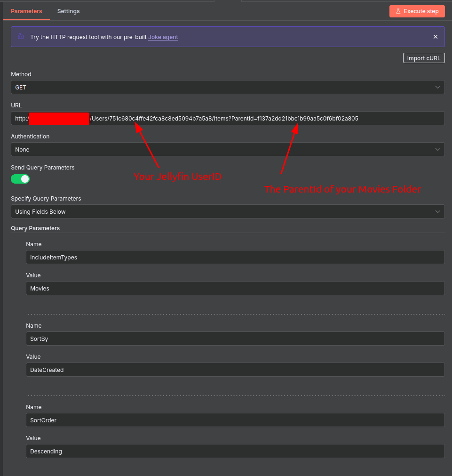Click the DateCreated value field
Screen dimensions: 452x476
(x=235, y=370)
